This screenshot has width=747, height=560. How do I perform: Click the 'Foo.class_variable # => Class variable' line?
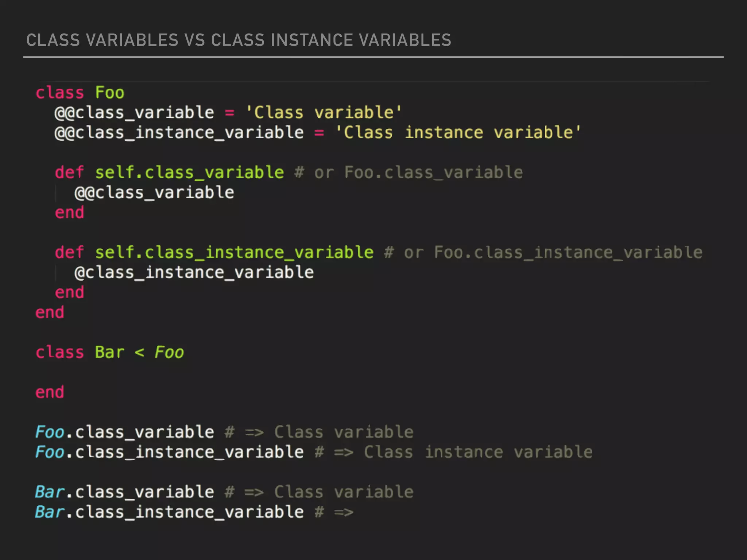coord(224,432)
